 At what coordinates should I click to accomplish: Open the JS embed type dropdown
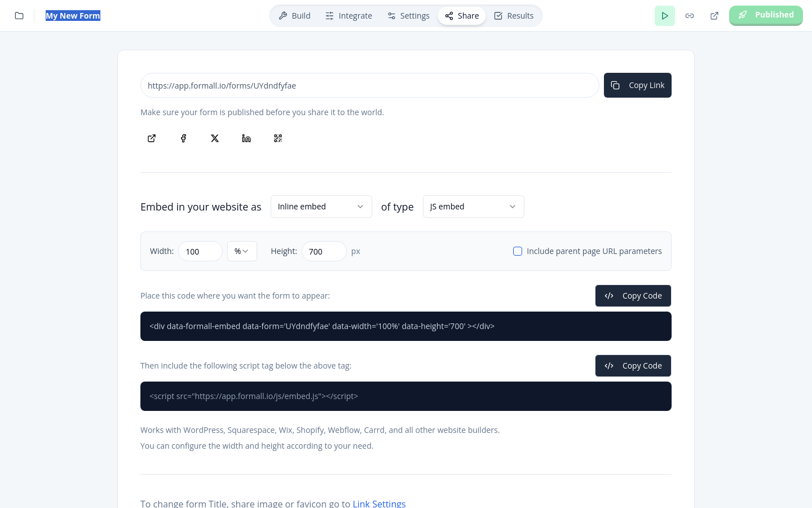coord(474,207)
